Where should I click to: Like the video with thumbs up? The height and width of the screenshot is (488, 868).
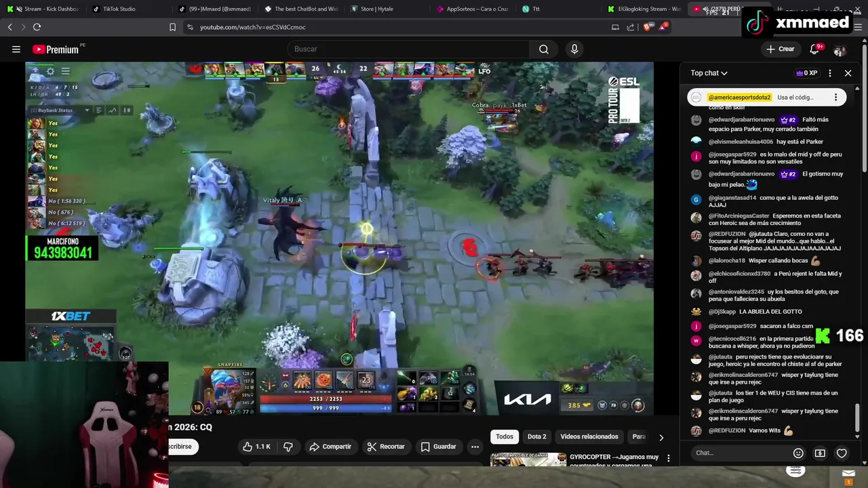(256, 447)
